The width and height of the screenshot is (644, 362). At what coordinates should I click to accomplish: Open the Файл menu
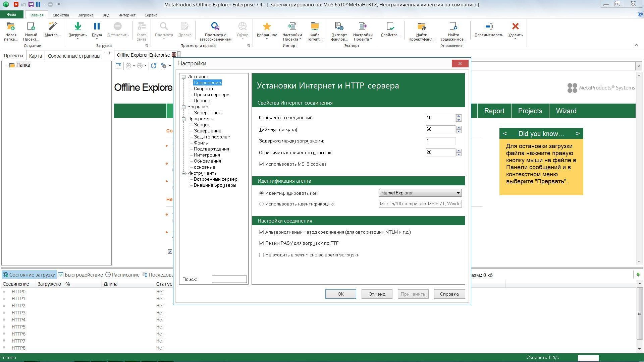(x=12, y=15)
